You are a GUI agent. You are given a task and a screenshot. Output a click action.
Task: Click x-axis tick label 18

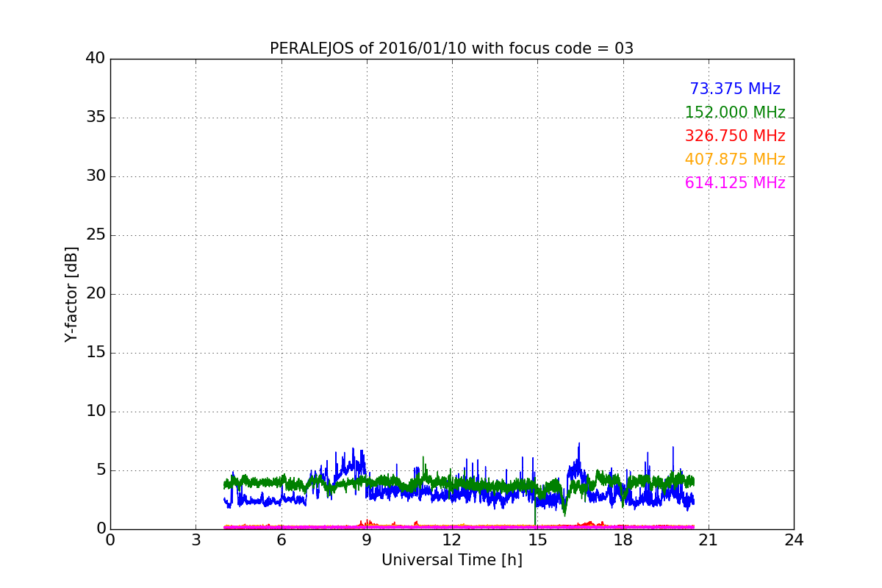pos(623,540)
